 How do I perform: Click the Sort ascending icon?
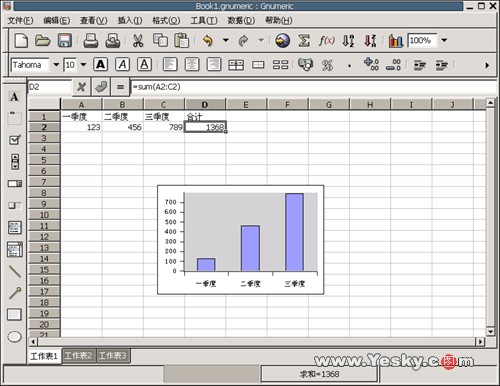[x=348, y=40]
